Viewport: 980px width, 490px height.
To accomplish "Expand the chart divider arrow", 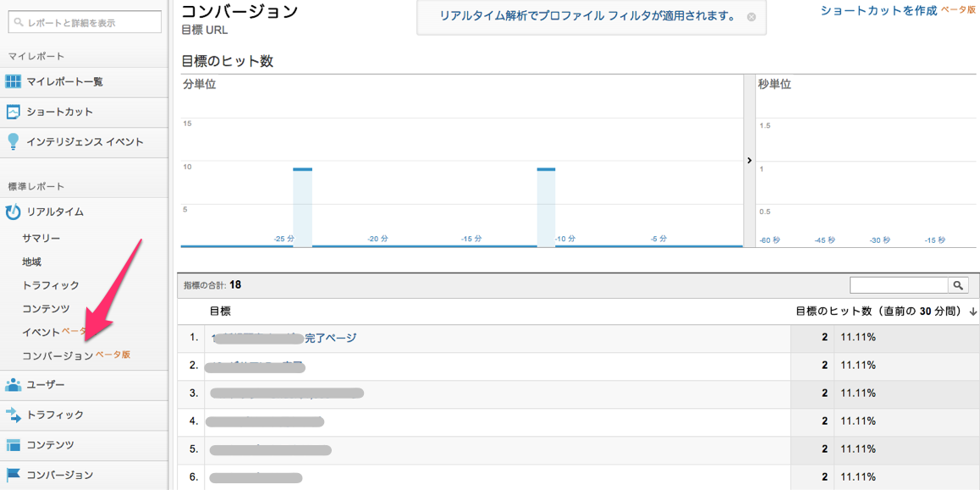I will point(749,161).
